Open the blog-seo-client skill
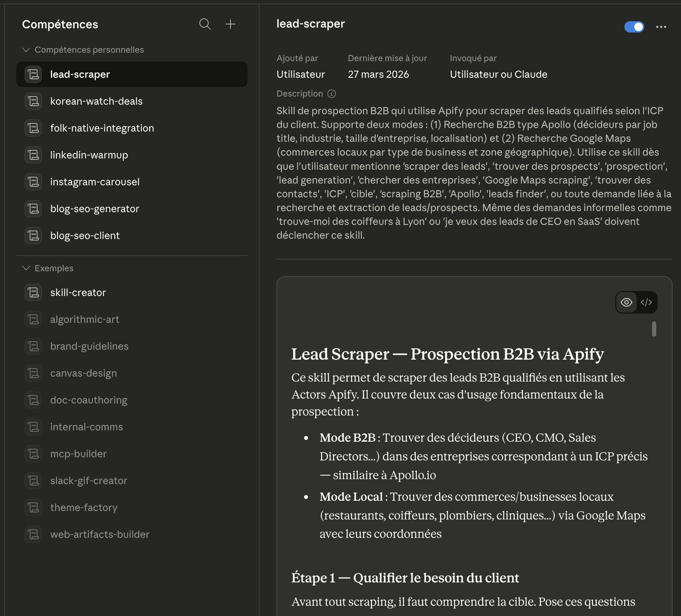 [x=85, y=236]
